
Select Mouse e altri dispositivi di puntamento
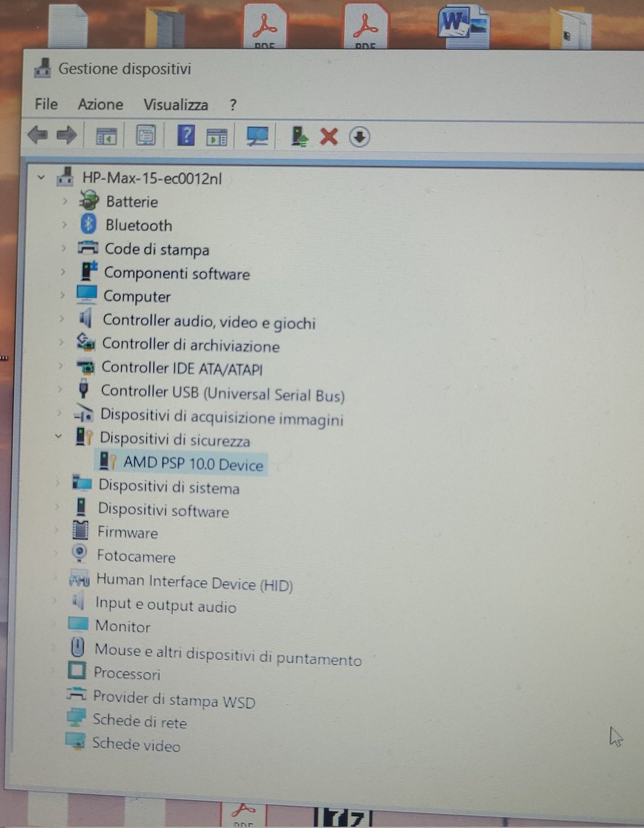228,653
